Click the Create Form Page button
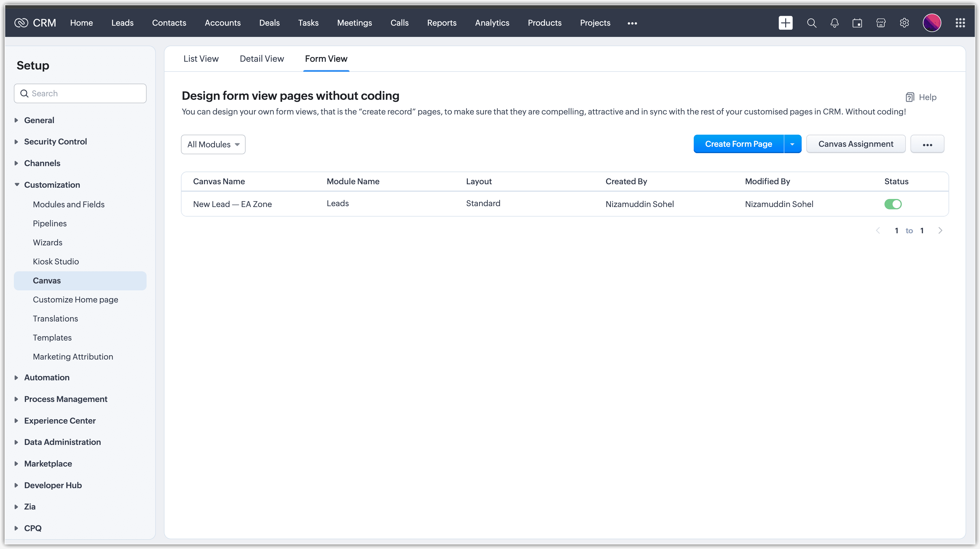Viewport: 980px width, 549px height. tap(738, 144)
